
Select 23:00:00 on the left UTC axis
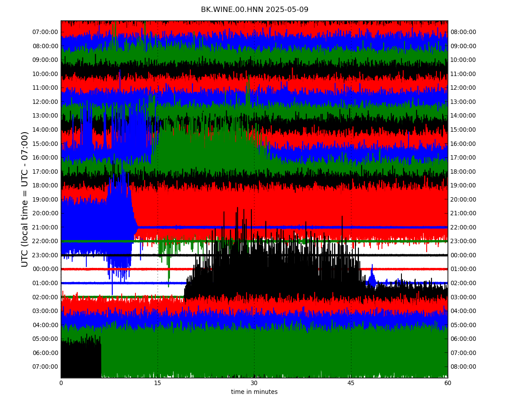coord(46,255)
